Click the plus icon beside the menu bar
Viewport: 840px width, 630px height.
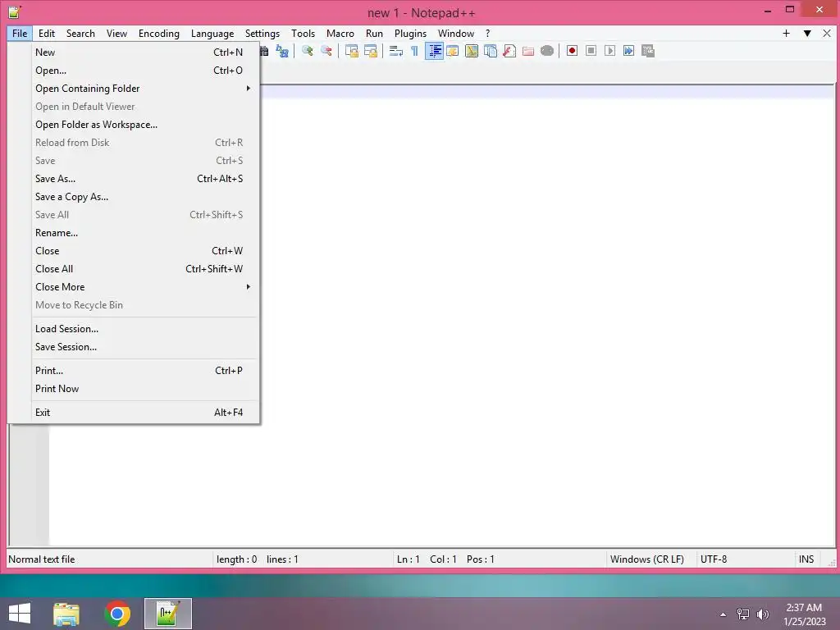pos(787,33)
